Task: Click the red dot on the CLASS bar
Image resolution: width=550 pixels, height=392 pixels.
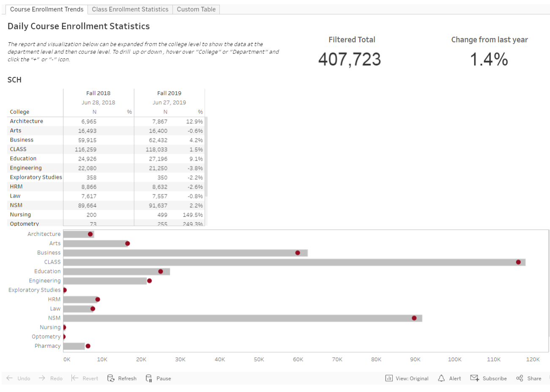Action: (518, 262)
